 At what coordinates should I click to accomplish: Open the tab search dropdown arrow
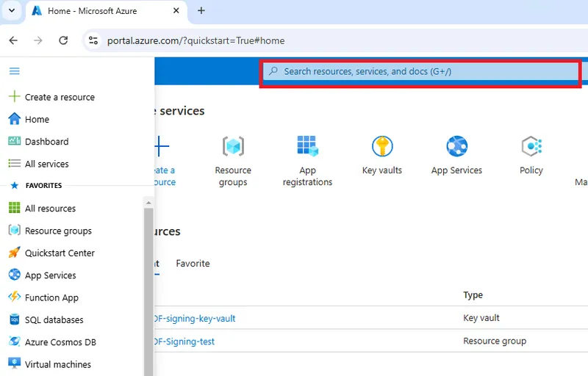pos(12,10)
